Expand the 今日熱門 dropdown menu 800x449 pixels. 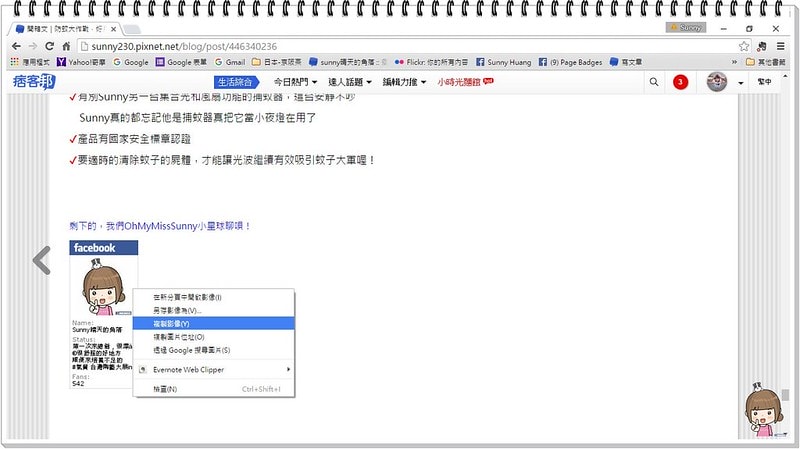click(295, 82)
